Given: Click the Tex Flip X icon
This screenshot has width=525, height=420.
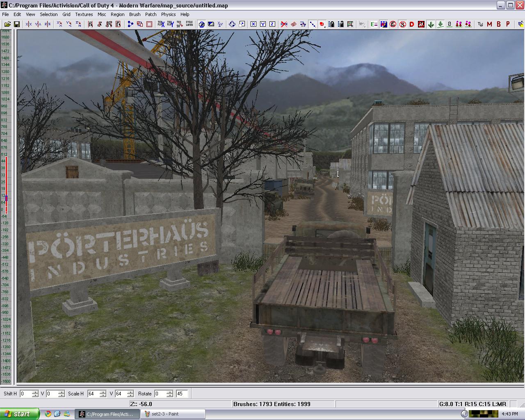Looking at the screenshot, I should (161, 24).
